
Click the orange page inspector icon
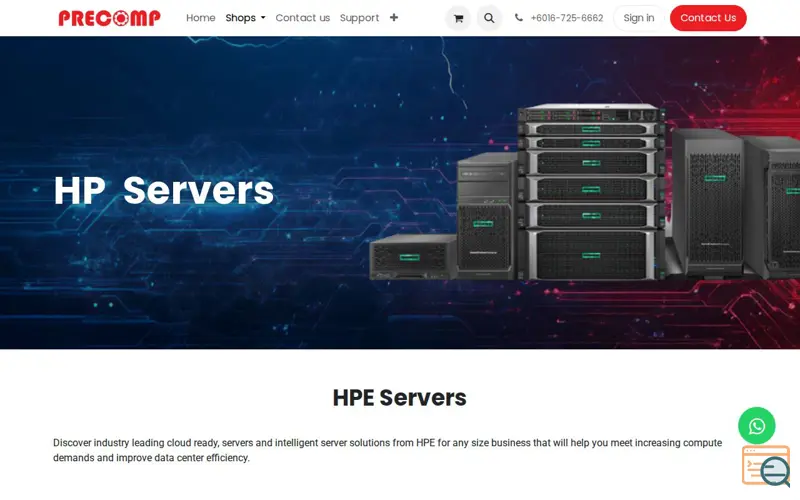(766, 466)
